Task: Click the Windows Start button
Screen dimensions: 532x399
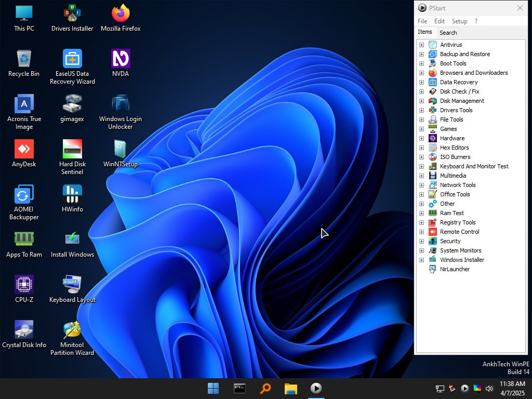Action: click(213, 388)
